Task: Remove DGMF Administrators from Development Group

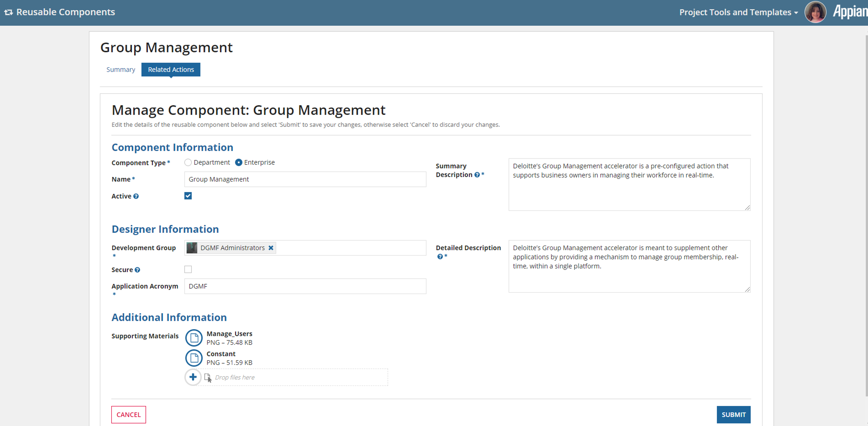Action: (x=271, y=248)
